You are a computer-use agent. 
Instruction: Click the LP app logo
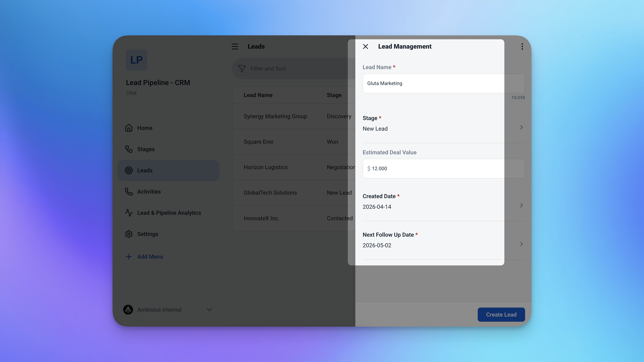(x=137, y=60)
